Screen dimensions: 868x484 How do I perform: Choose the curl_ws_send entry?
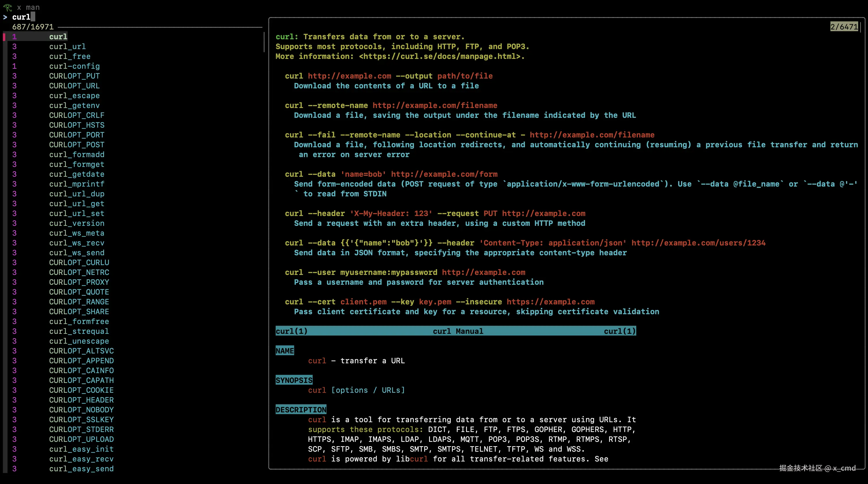point(77,253)
